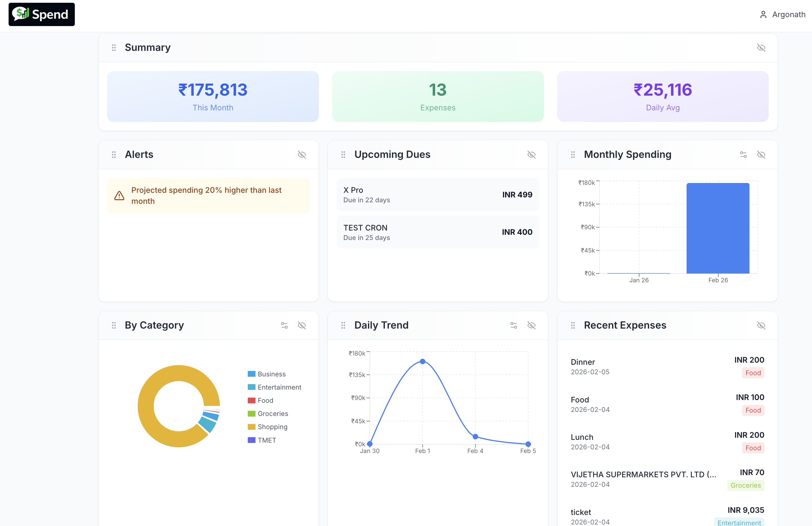The image size is (812, 526).
Task: Hide the Summary widget
Action: 761,48
